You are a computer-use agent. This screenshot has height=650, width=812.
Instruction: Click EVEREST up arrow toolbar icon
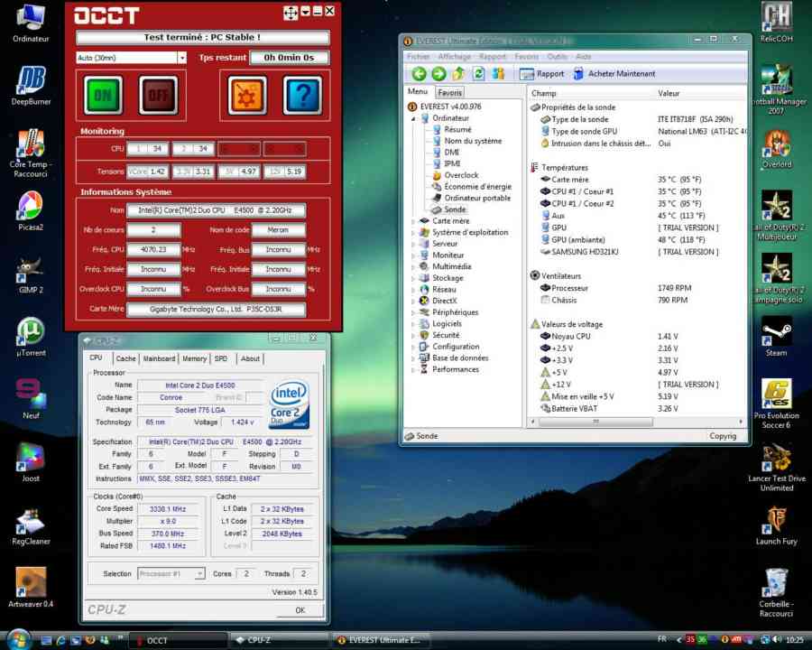click(x=458, y=74)
